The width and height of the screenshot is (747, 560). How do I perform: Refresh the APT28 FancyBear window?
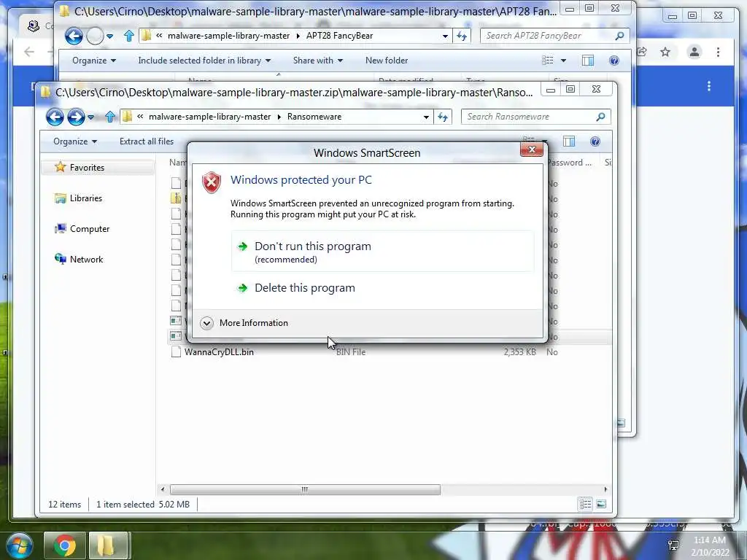tap(462, 36)
